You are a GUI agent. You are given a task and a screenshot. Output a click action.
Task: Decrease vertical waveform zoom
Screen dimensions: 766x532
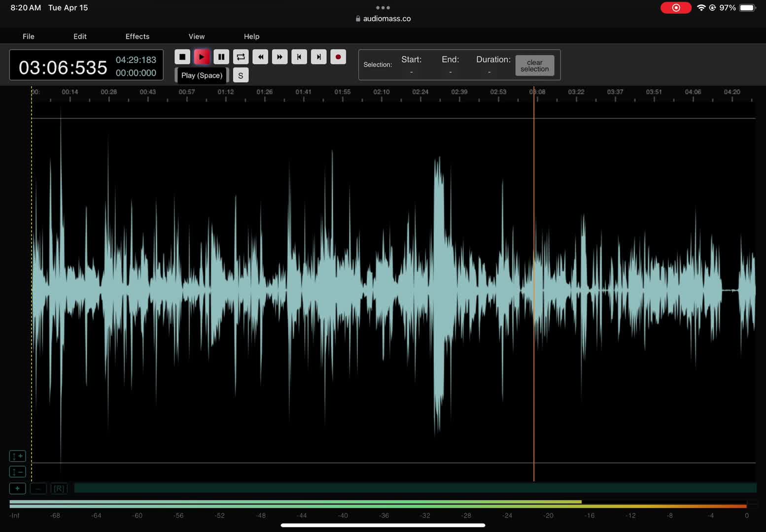[17, 472]
